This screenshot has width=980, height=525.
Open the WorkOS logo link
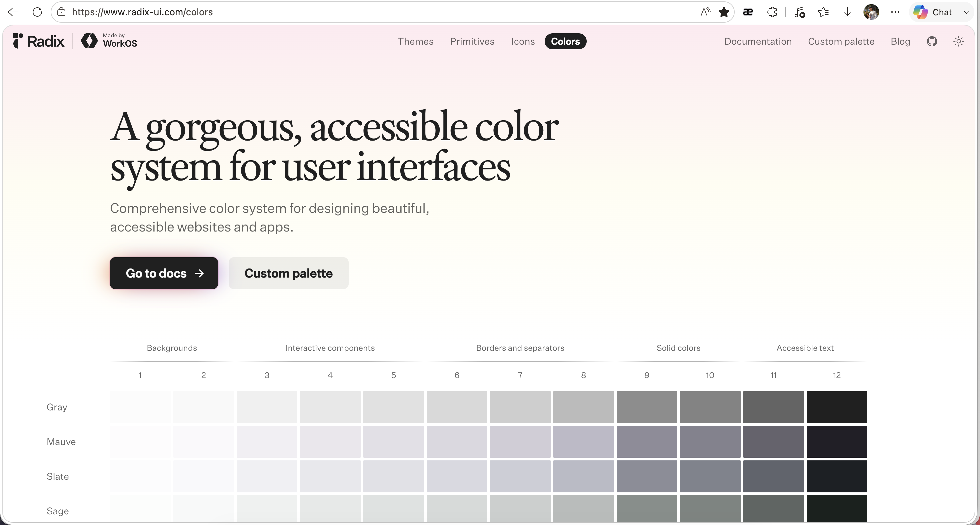[x=109, y=41]
